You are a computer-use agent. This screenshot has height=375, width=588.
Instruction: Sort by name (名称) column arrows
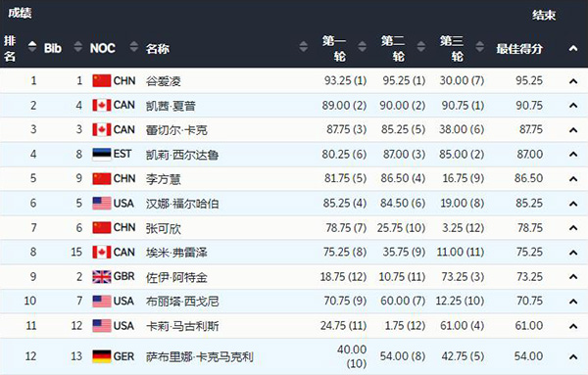pyautogui.click(x=304, y=47)
